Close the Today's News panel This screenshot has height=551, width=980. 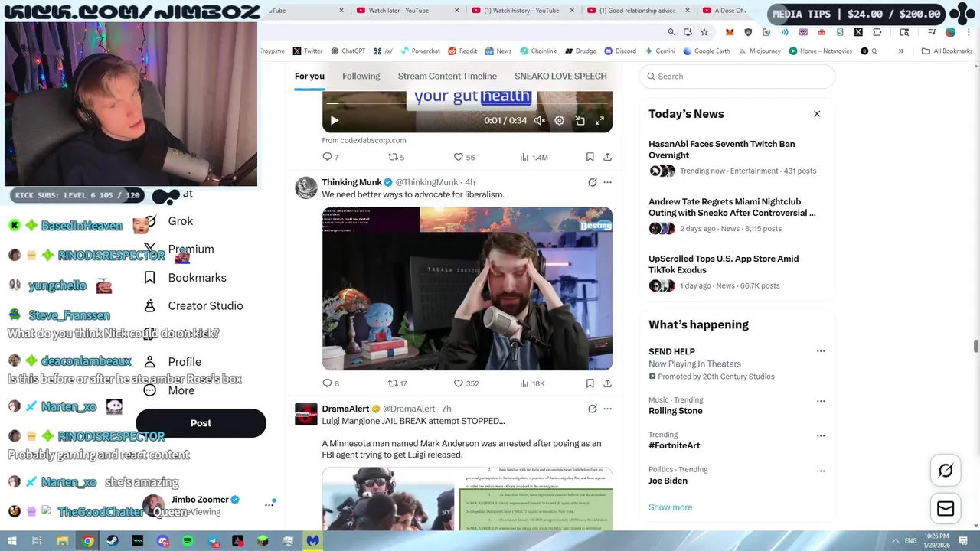(x=817, y=114)
